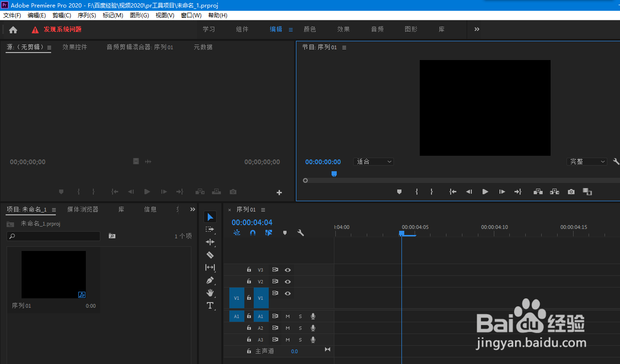Screen dimensions: 620x364
Task: Select the Ripple Edit tool
Action: tap(210, 242)
